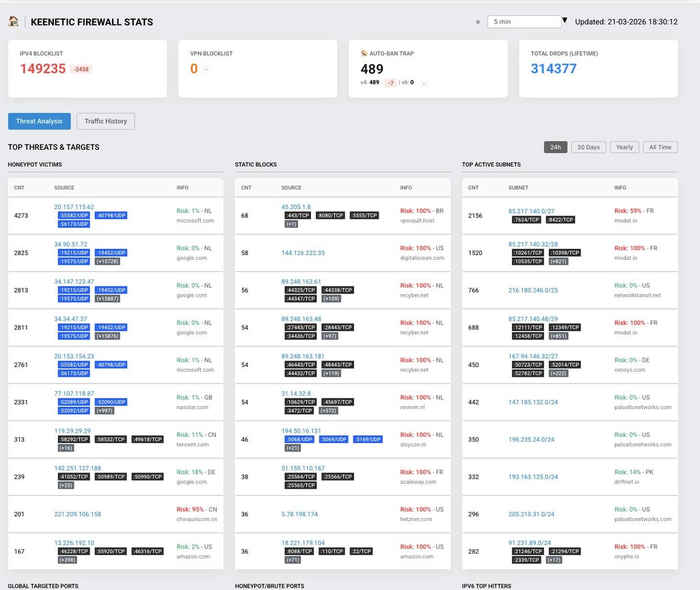Click the 443/TCP port badge under 45.205.1.8
The height and width of the screenshot is (590, 700).
[298, 215]
